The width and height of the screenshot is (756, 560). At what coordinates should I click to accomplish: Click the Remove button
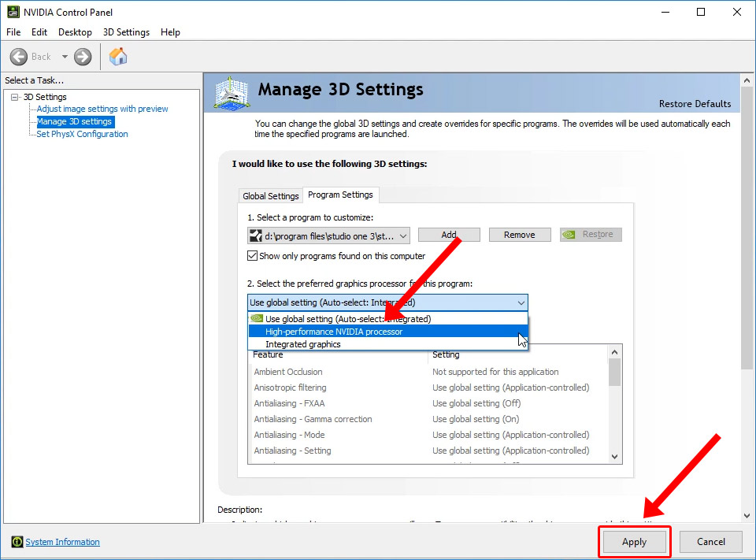[519, 235]
